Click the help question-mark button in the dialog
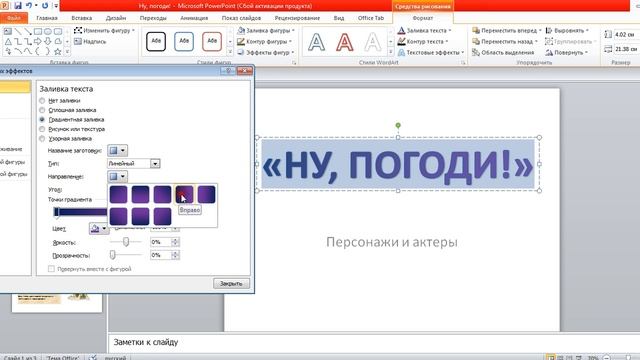 228,71
